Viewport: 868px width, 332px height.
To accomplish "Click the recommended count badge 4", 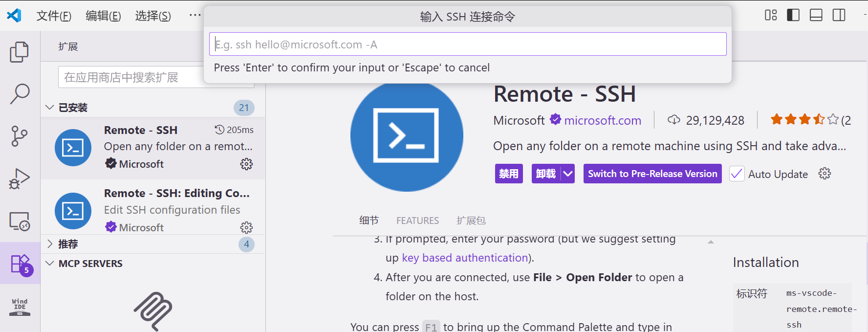I will 246,244.
